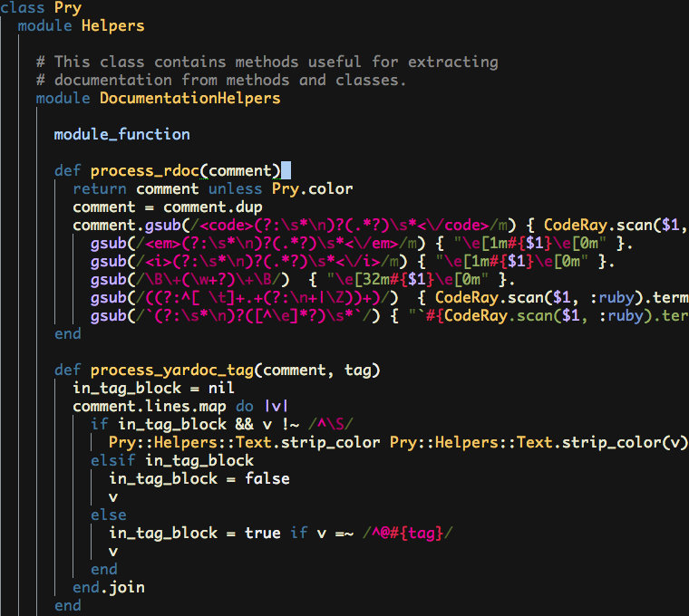Click the regex '/^\S/' in the if condition

(x=330, y=425)
